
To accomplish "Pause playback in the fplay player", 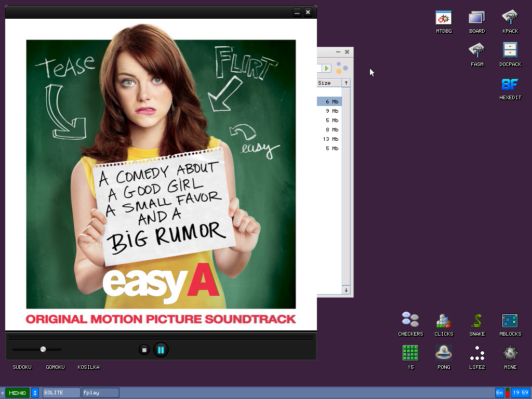I will pos(161,350).
